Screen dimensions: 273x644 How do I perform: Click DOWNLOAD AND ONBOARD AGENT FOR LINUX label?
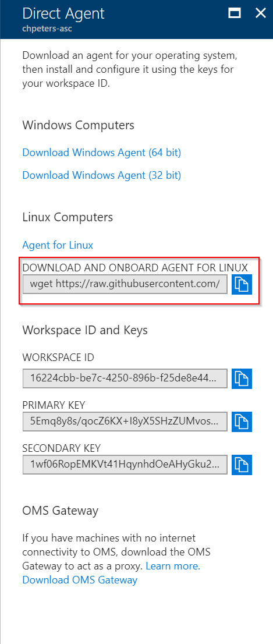135,268
